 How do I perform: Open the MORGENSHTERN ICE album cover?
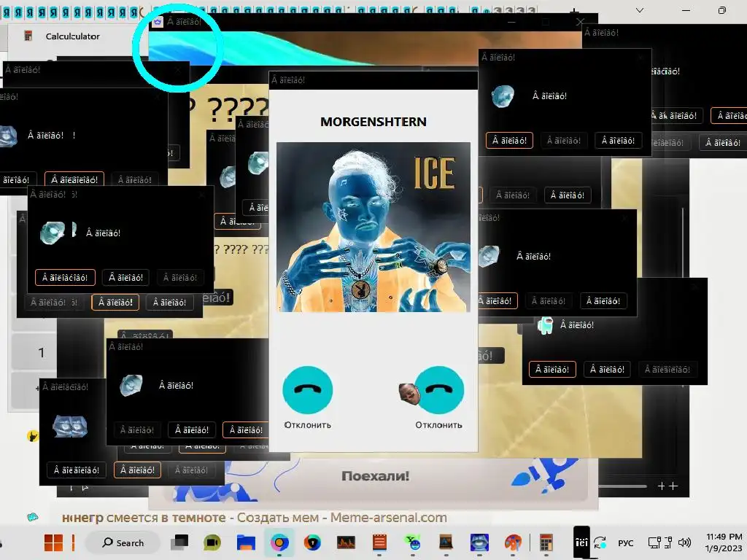point(373,227)
